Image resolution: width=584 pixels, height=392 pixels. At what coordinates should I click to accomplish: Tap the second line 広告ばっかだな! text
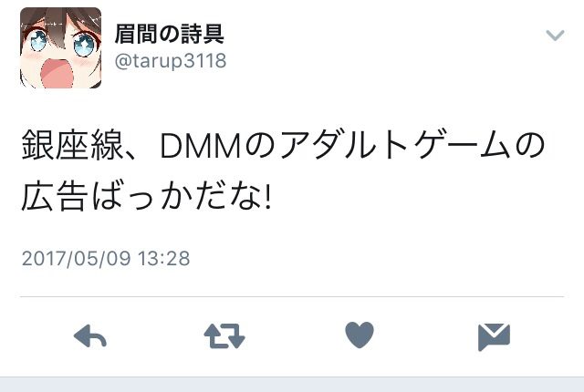click(146, 196)
